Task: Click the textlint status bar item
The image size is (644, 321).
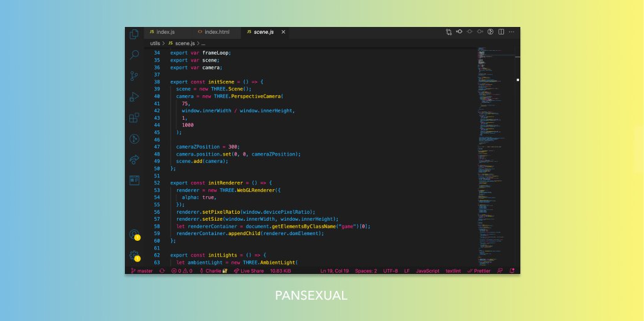Action: 453,271
